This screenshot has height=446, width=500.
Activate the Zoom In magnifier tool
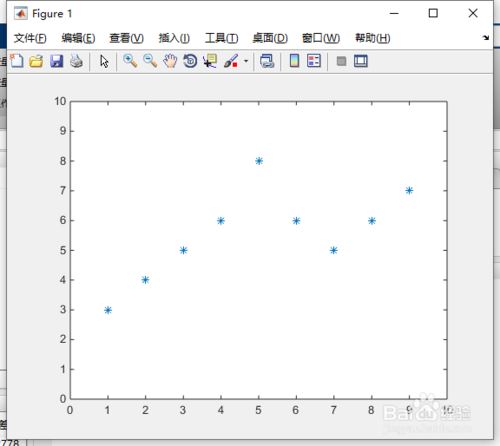[130, 61]
